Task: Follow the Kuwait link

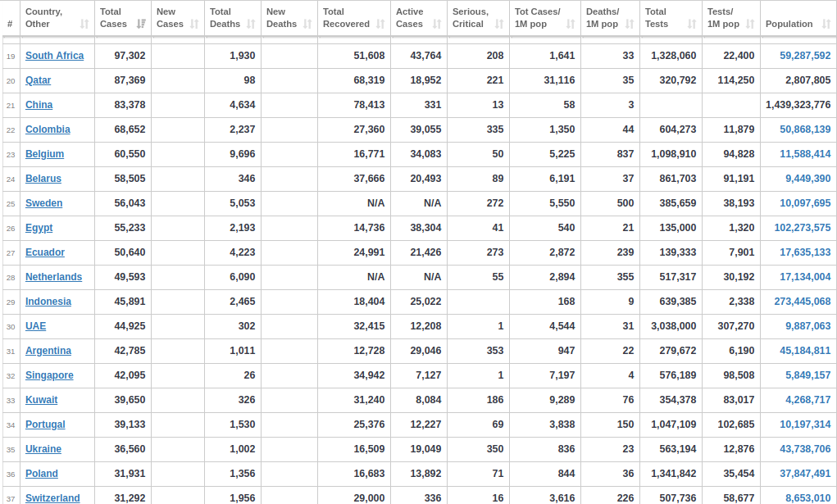Action: (x=41, y=399)
